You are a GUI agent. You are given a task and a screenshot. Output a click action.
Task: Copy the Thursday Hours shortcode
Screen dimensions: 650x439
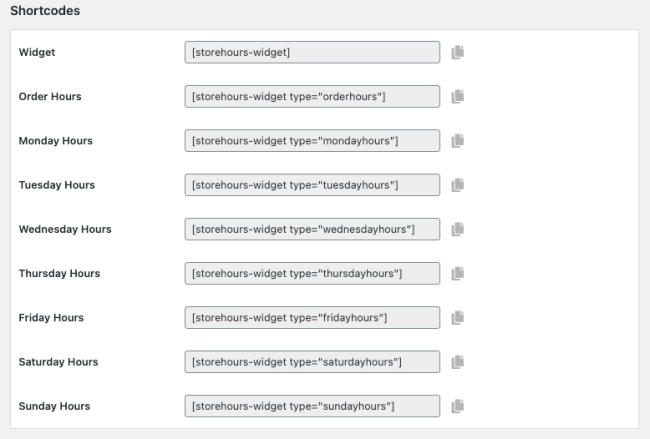459,273
